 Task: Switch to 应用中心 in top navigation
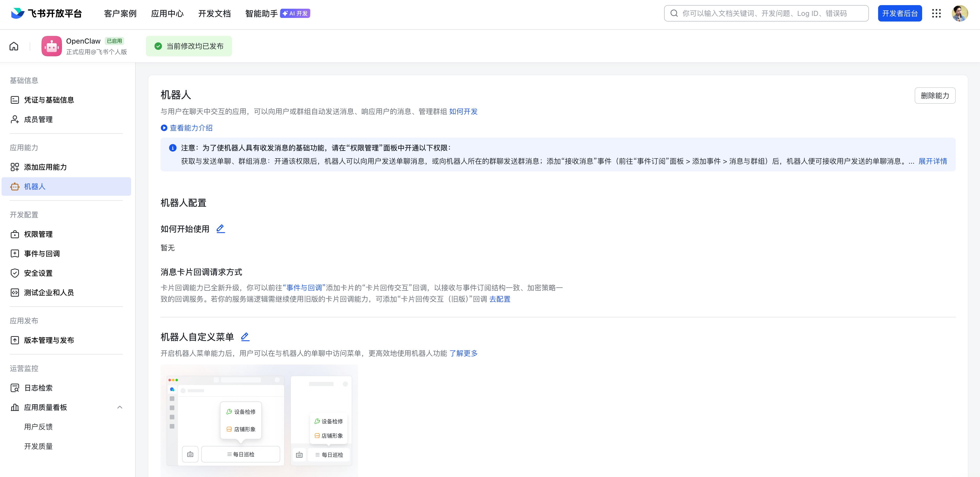coord(167,13)
